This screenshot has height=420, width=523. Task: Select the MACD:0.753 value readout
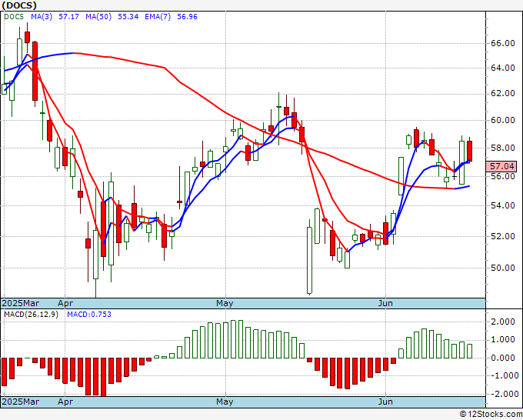(x=89, y=315)
